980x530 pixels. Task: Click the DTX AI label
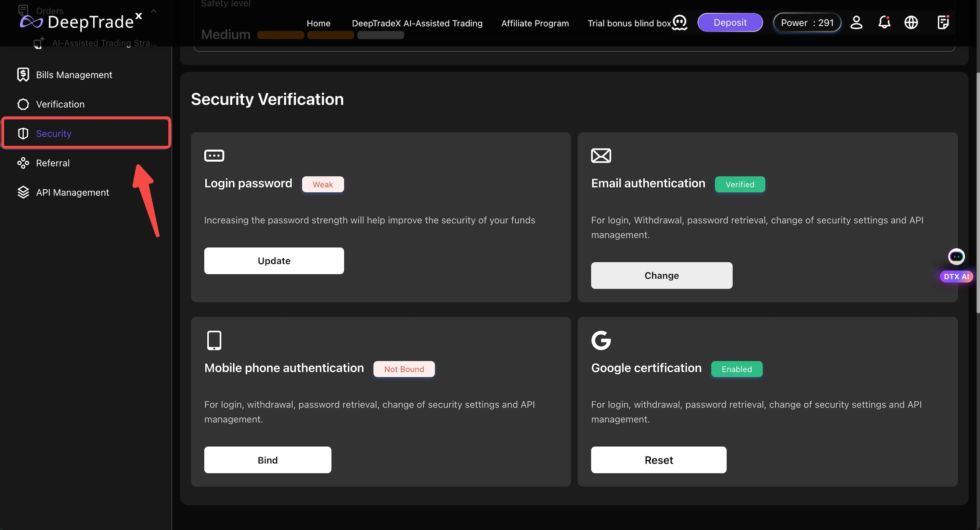point(956,276)
